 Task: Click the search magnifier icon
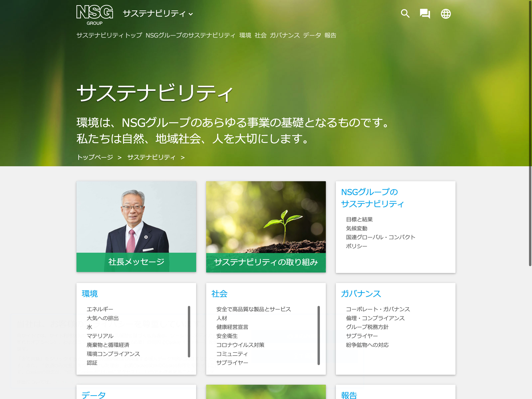(405, 13)
